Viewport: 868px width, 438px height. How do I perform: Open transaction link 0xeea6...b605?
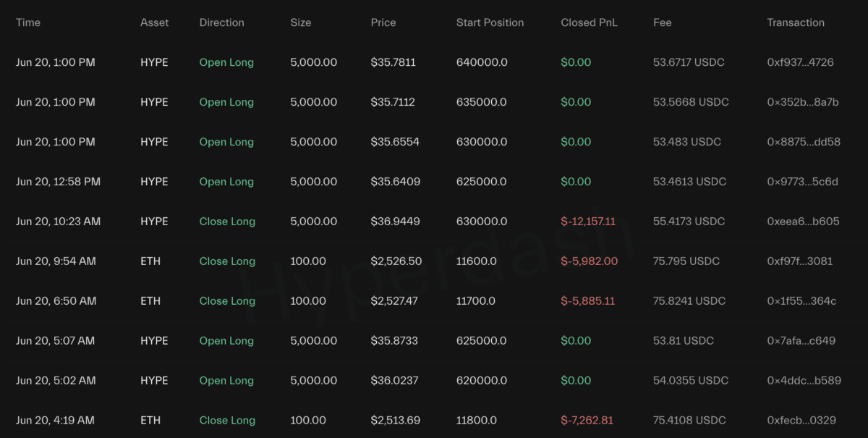tap(803, 222)
